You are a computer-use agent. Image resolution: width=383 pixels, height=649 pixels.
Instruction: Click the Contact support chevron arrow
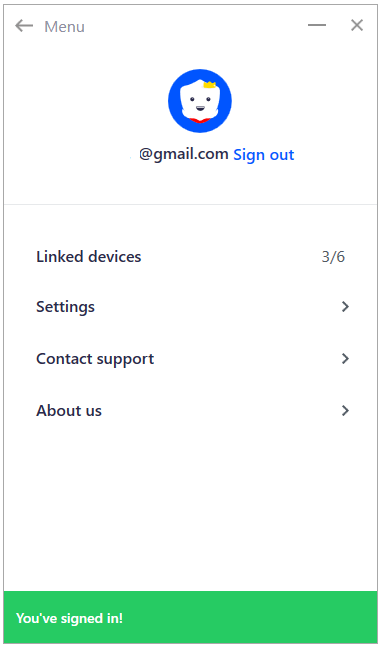[345, 358]
